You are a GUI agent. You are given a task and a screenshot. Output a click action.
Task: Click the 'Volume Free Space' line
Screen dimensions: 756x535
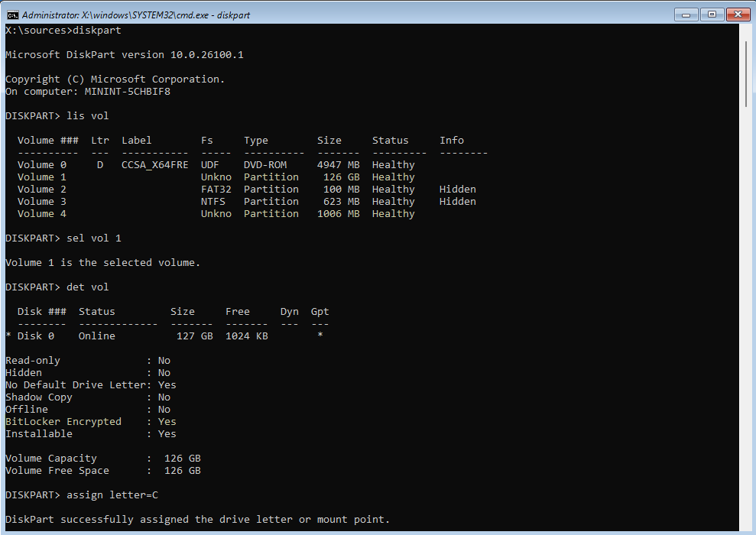(102, 471)
